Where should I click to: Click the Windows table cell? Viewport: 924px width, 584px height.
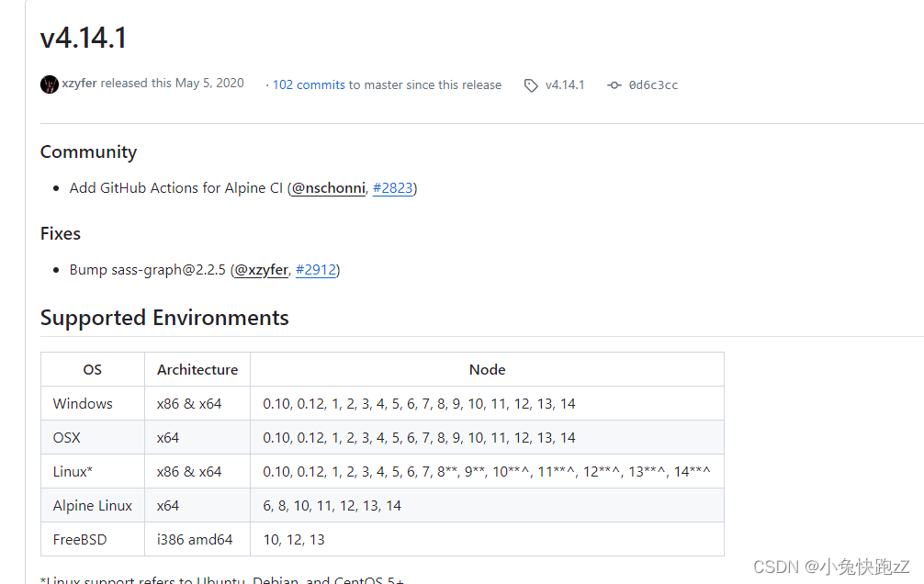click(93, 404)
